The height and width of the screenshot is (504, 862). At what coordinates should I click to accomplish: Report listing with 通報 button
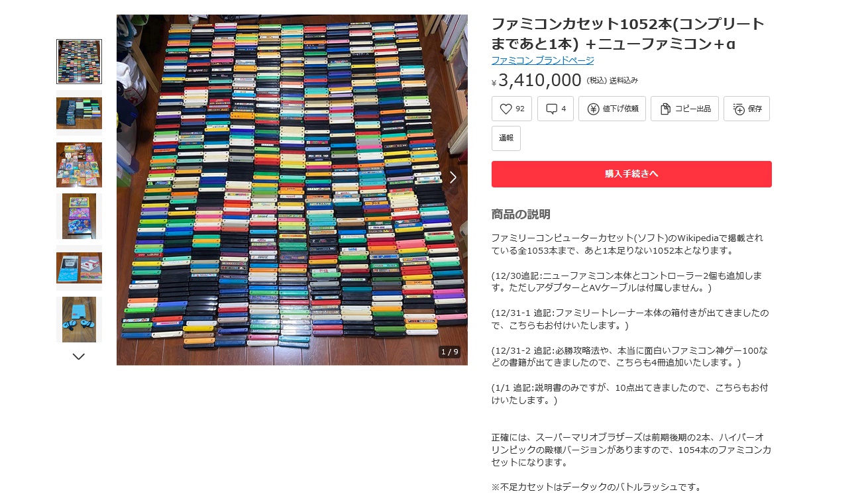coord(506,138)
